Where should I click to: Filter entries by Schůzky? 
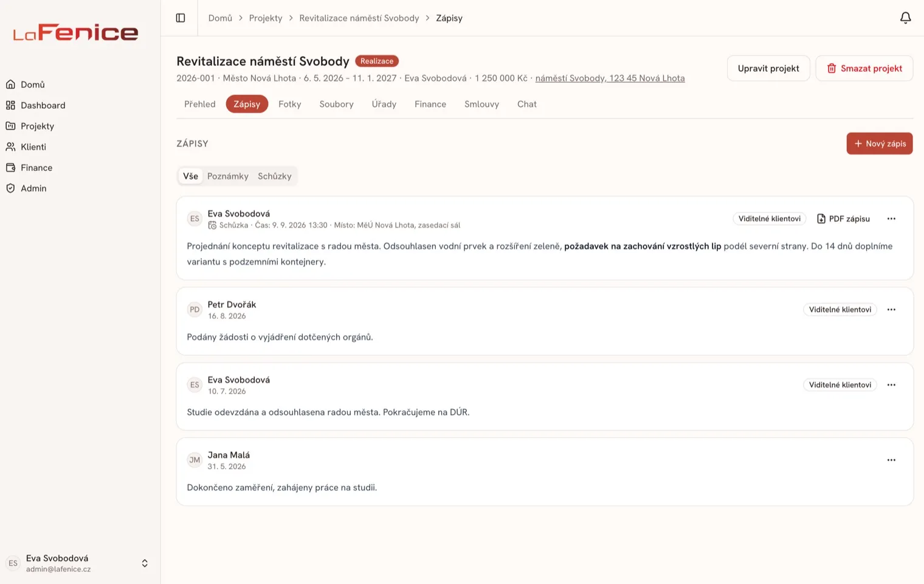coord(275,176)
